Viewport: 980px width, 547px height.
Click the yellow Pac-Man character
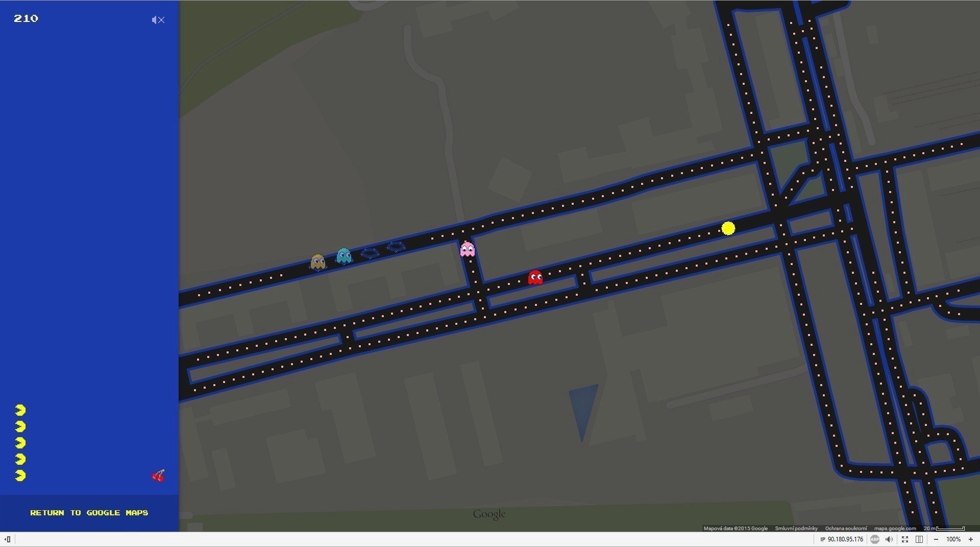728,228
